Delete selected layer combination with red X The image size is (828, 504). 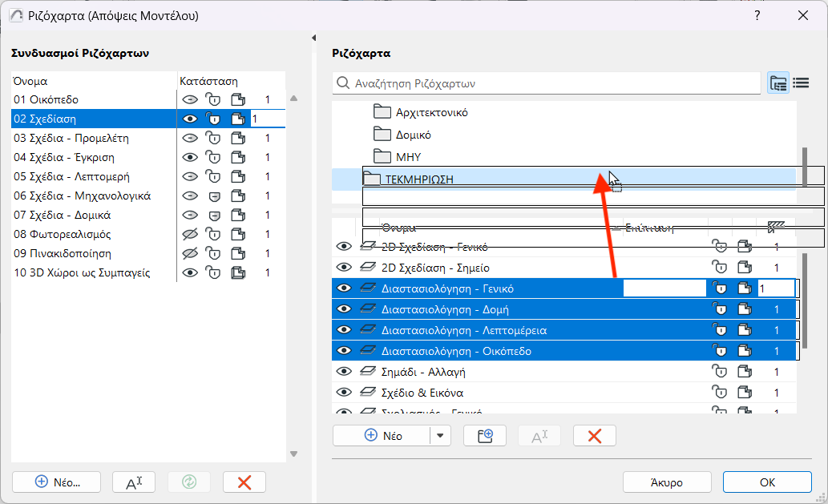pos(244,482)
